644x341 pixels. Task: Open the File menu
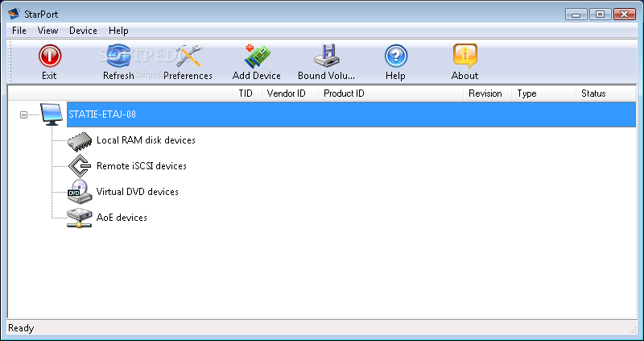tap(19, 31)
